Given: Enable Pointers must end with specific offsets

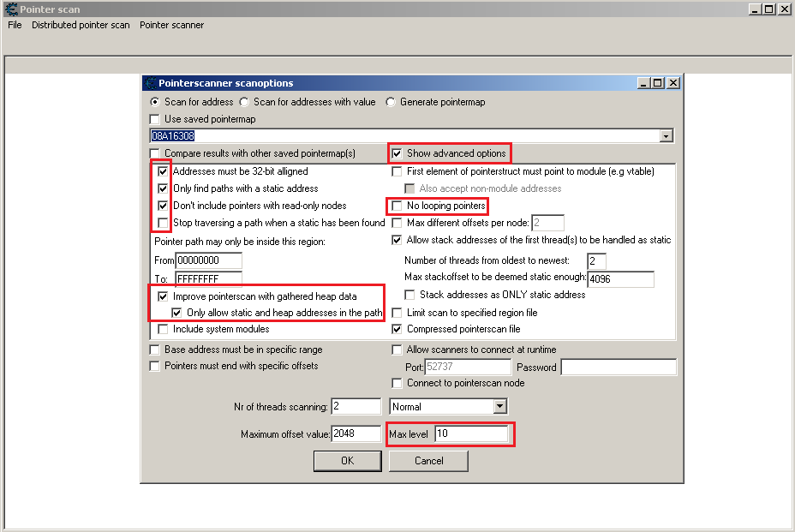Looking at the screenshot, I should point(155,366).
